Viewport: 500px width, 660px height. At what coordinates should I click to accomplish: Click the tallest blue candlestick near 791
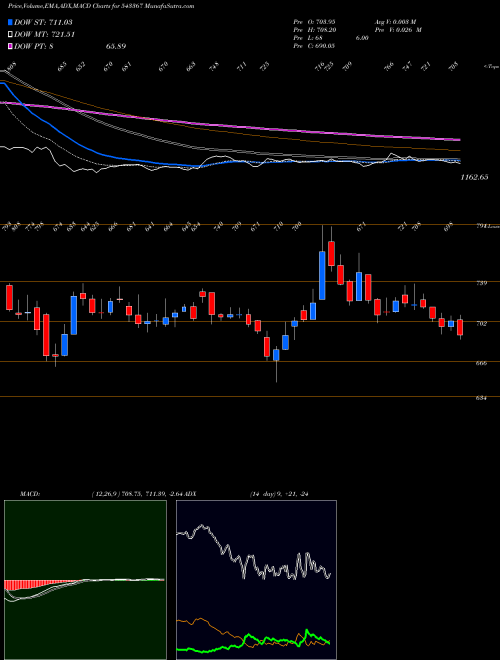click(x=322, y=276)
